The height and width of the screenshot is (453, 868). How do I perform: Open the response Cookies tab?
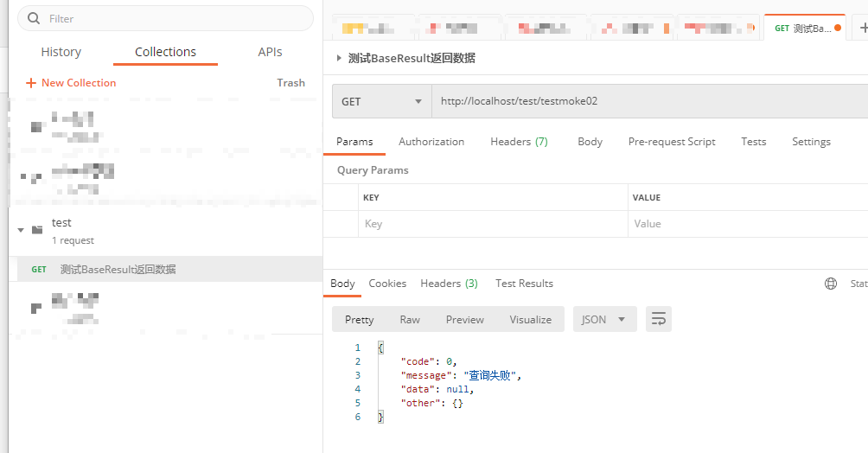pyautogui.click(x=387, y=284)
